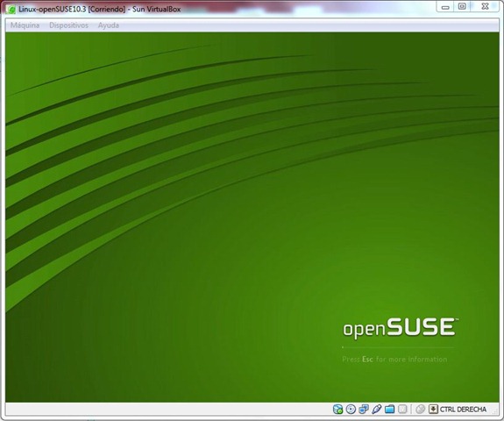Click the openSUSE logo in the guest screen
The image size is (504, 421).
coord(401,328)
